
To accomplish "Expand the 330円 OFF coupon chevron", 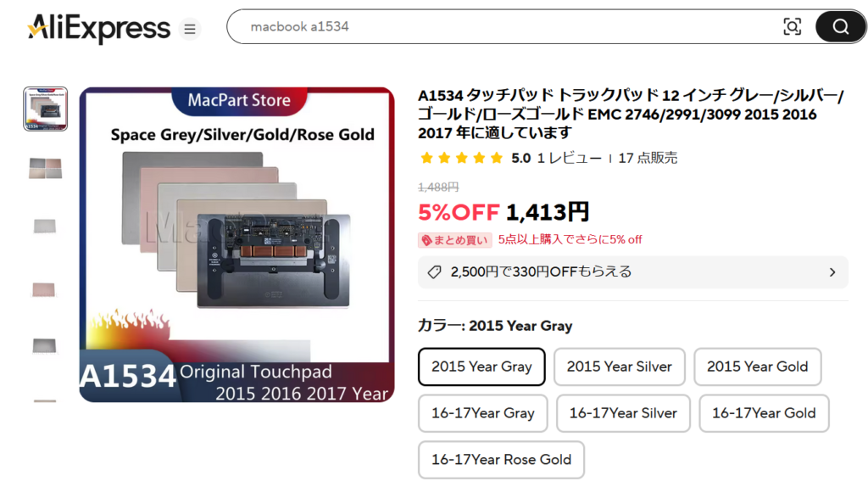I will click(832, 272).
